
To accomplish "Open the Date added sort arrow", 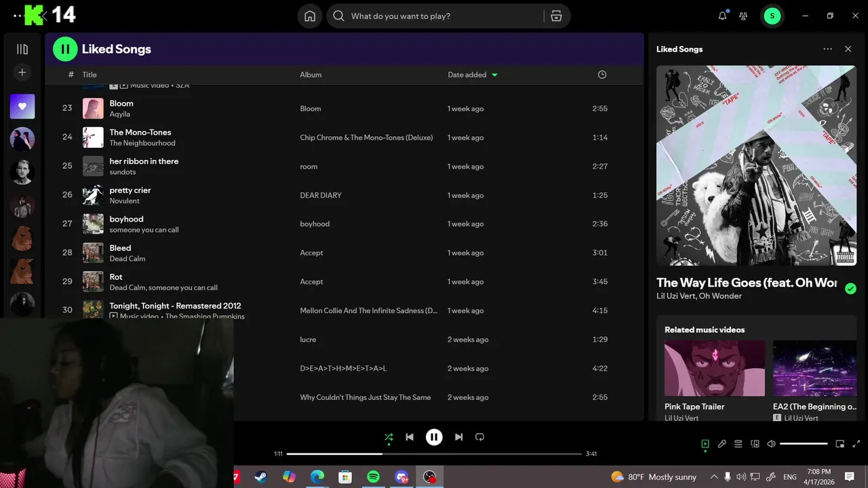I will point(494,75).
